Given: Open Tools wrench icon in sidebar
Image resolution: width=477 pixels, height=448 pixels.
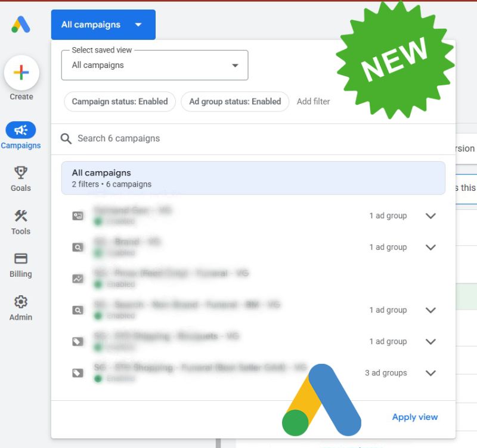Looking at the screenshot, I should tap(21, 216).
